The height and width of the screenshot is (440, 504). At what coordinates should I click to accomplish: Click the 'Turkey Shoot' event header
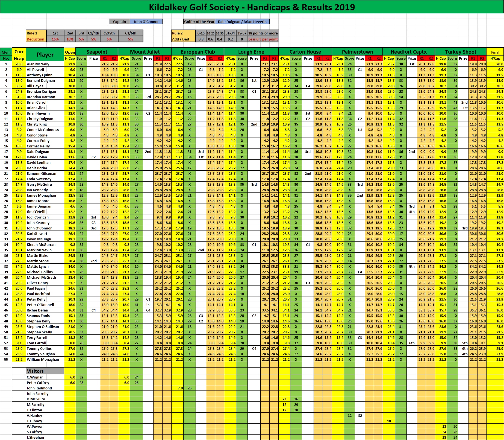[x=461, y=52]
